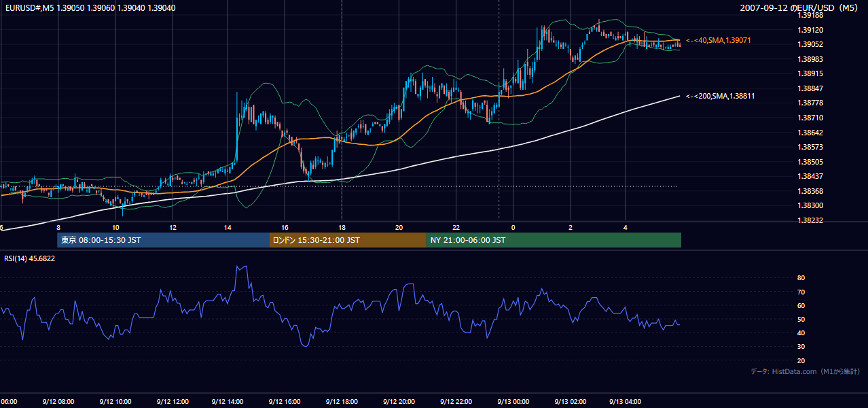The height and width of the screenshot is (408, 868).
Task: Click the chart hour label 12
Action: 173,228
